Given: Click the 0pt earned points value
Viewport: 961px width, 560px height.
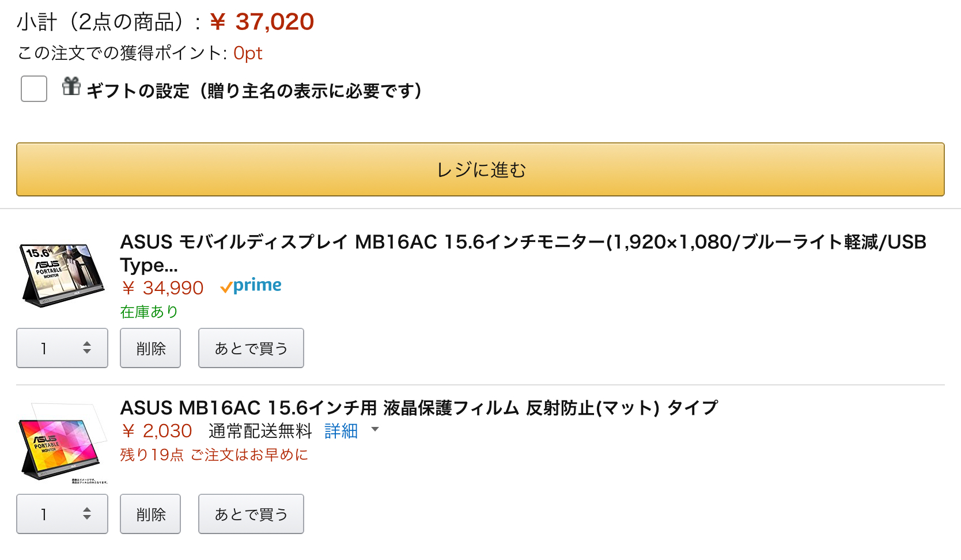Looking at the screenshot, I should pos(248,53).
